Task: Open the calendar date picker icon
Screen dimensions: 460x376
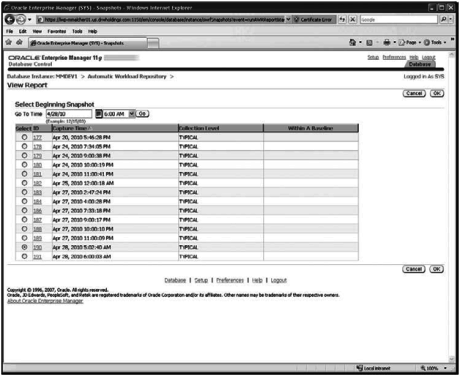Action: pos(99,114)
